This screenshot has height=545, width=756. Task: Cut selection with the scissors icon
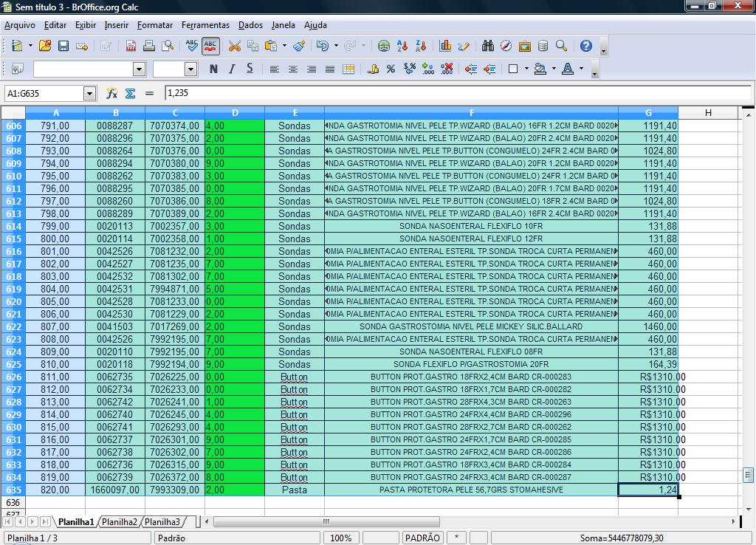234,46
